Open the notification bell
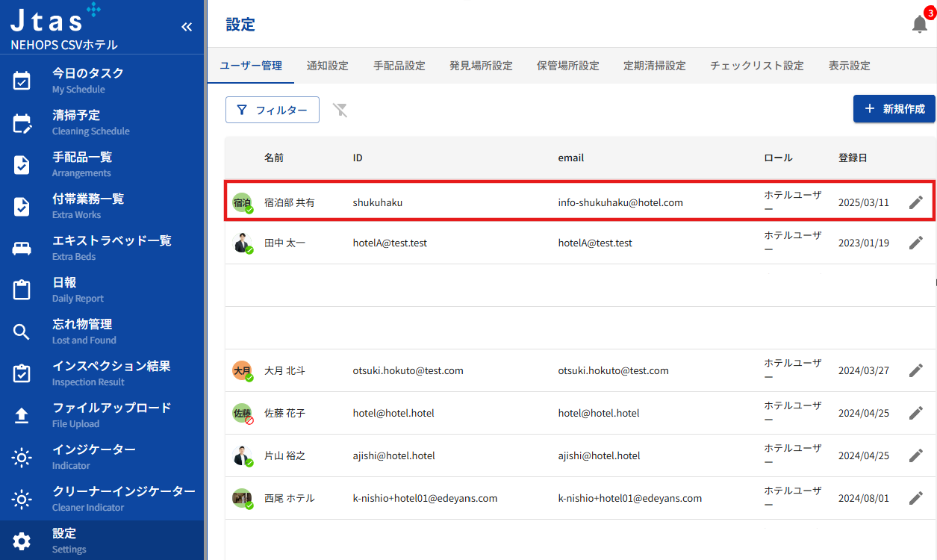 point(919,24)
